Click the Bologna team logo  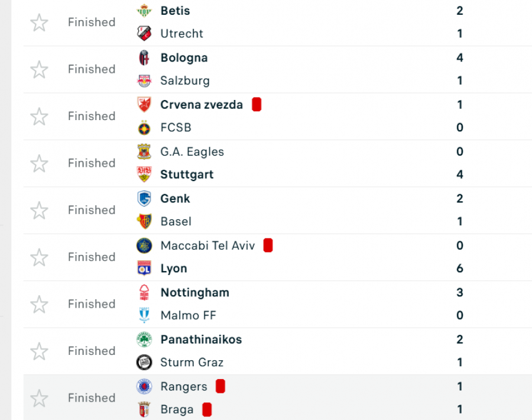pyautogui.click(x=144, y=58)
